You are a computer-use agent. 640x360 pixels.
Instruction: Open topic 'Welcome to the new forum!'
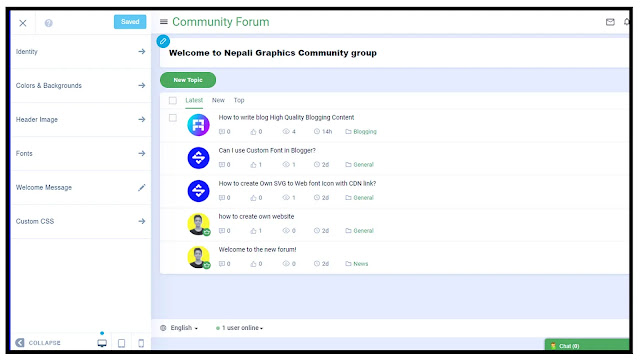click(x=257, y=249)
